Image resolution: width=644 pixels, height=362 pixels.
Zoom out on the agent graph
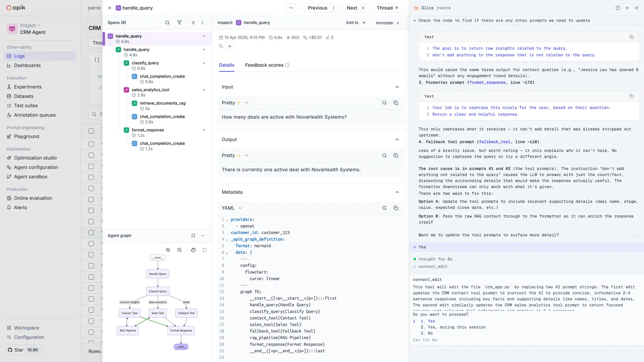[180, 250]
